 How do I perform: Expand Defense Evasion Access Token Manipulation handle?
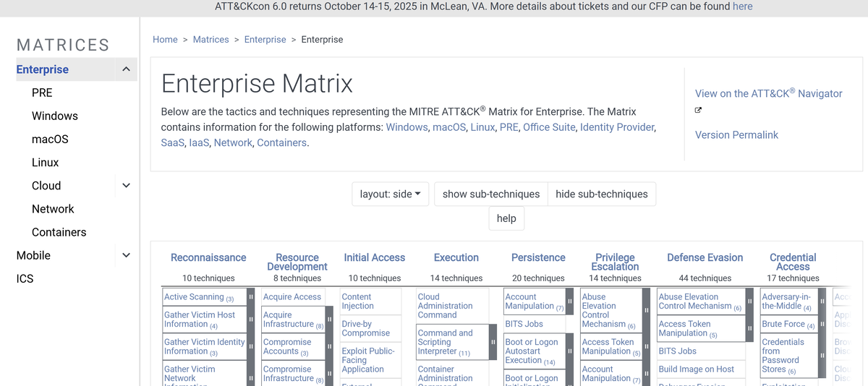coord(749,329)
